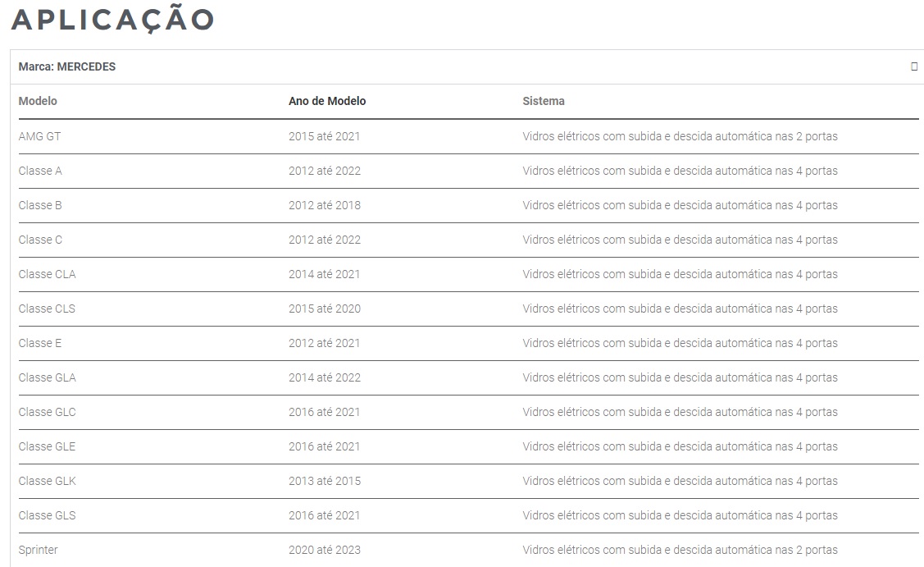
Task: Click the Sistema description in Classe GLE row
Action: pyautogui.click(x=680, y=446)
